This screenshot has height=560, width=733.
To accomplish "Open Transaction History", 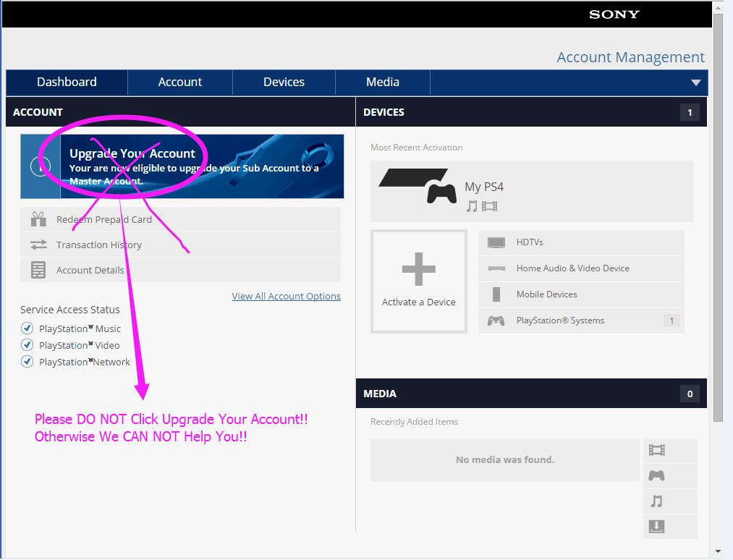I will coord(180,245).
